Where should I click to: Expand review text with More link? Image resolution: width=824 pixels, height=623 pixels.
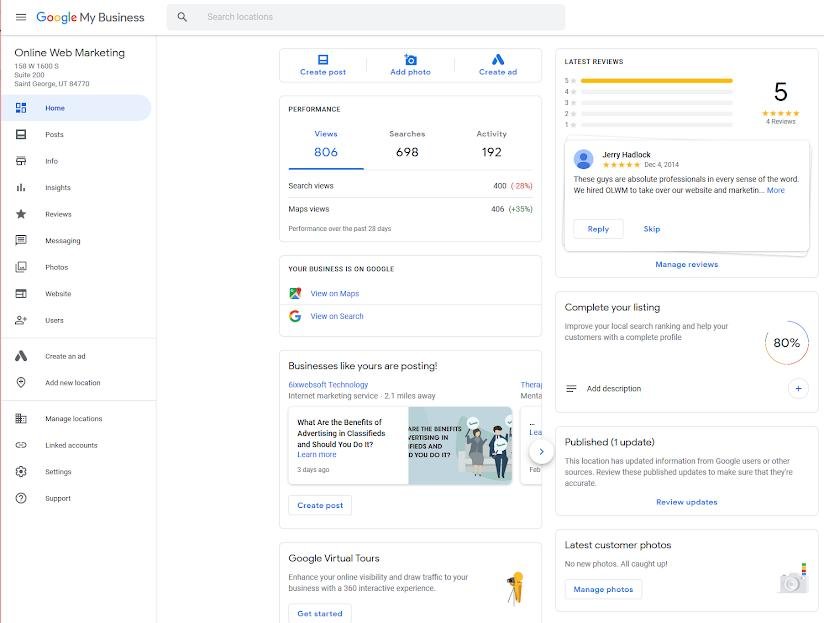[x=776, y=190]
